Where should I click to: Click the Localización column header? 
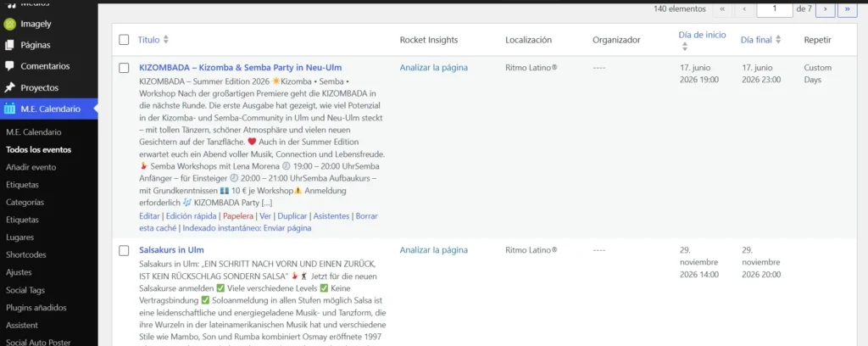(529, 40)
